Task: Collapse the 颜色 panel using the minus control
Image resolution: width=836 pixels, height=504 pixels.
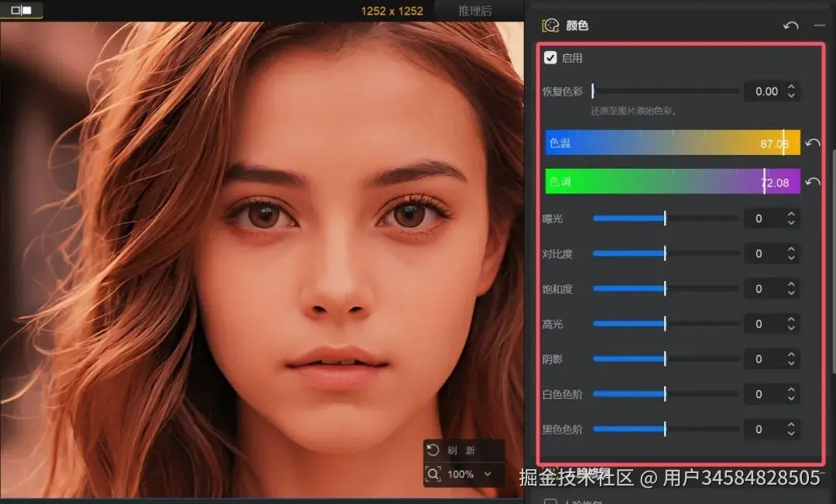Action: point(821,25)
